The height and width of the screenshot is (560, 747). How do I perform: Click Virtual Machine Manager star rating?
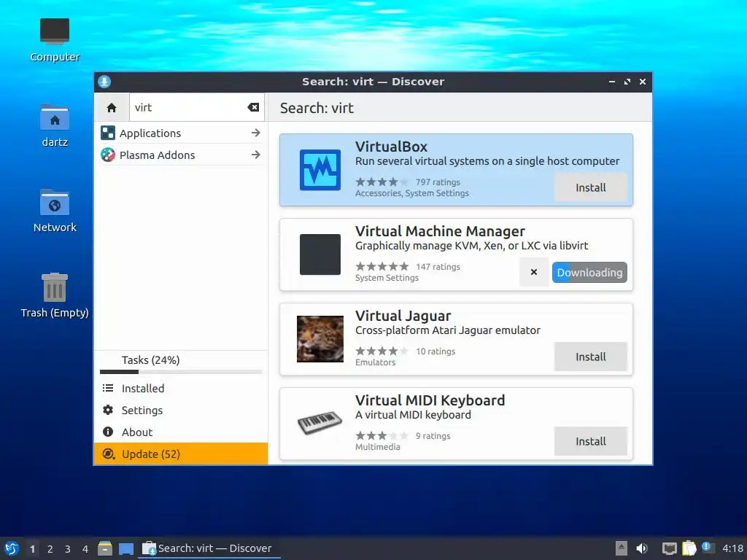click(x=382, y=266)
